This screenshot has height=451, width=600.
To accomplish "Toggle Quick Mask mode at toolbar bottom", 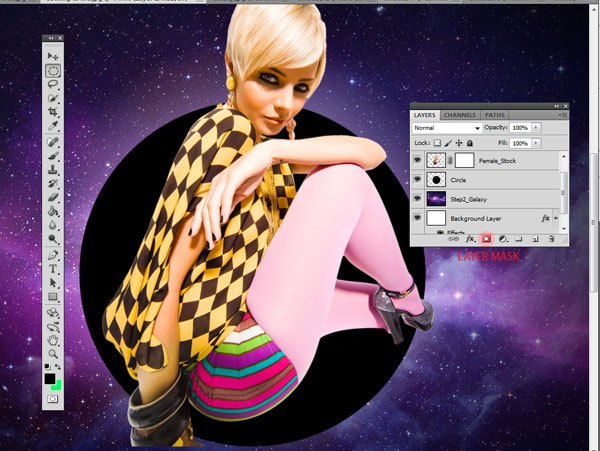I will [x=53, y=399].
